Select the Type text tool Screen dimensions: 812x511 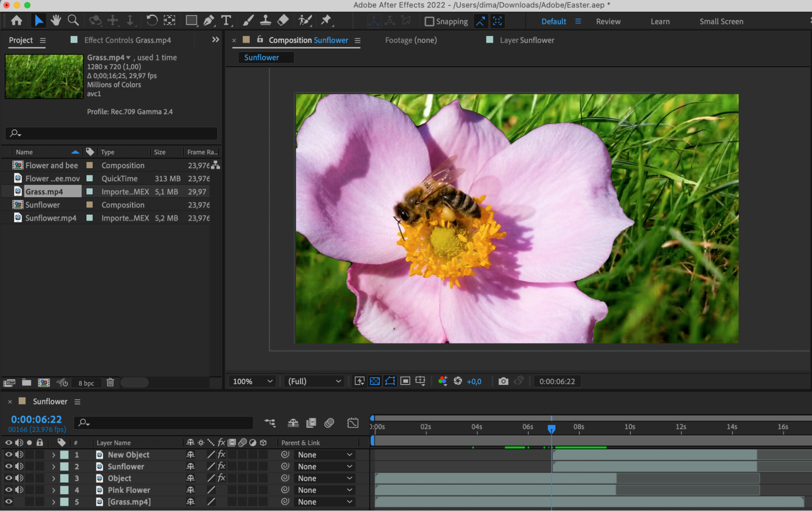[x=226, y=21]
